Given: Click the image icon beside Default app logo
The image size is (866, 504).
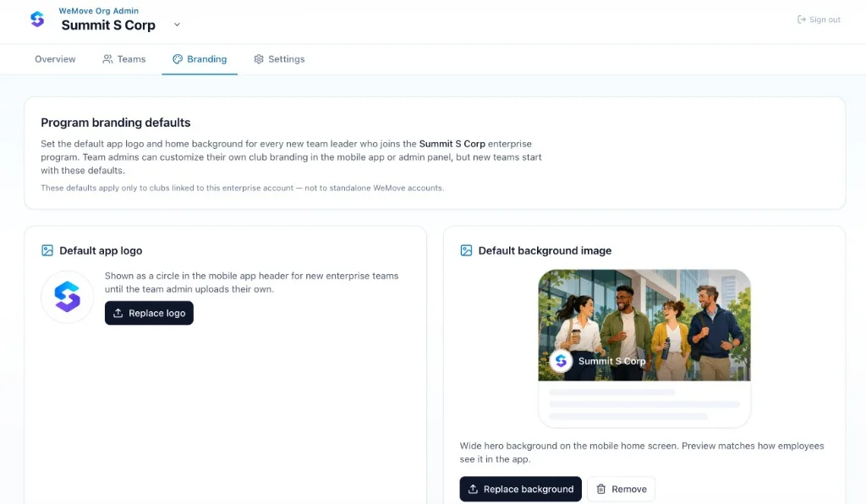Looking at the screenshot, I should coord(47,250).
